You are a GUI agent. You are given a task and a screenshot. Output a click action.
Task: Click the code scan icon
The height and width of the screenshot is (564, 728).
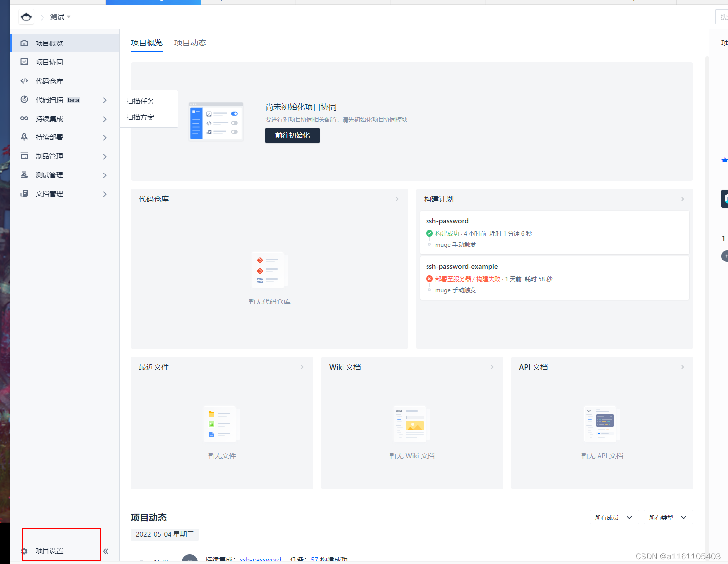pyautogui.click(x=24, y=99)
